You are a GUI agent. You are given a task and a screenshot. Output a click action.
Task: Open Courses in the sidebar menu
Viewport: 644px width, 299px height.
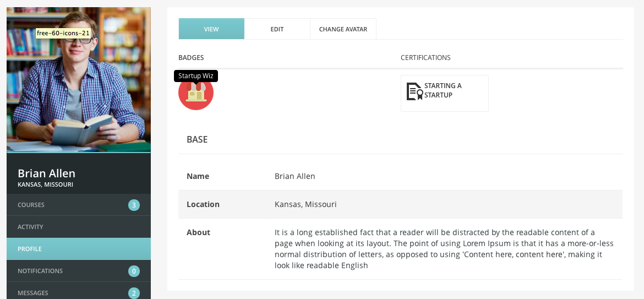pos(31,205)
